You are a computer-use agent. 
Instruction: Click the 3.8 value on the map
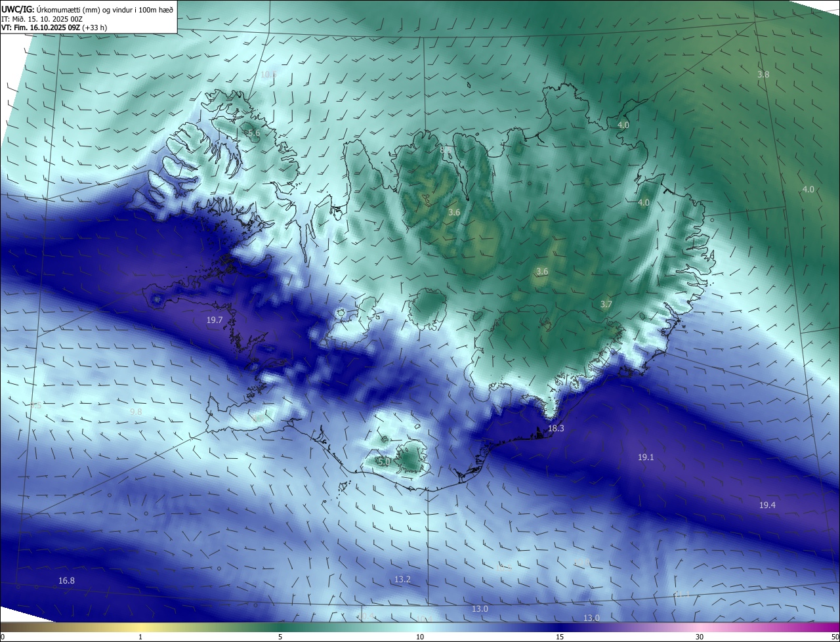pos(763,75)
